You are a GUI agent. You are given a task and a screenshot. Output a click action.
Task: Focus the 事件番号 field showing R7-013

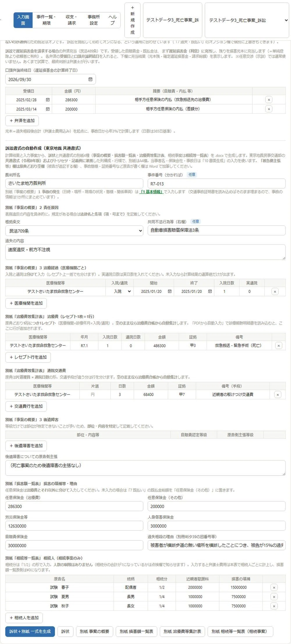point(217,184)
